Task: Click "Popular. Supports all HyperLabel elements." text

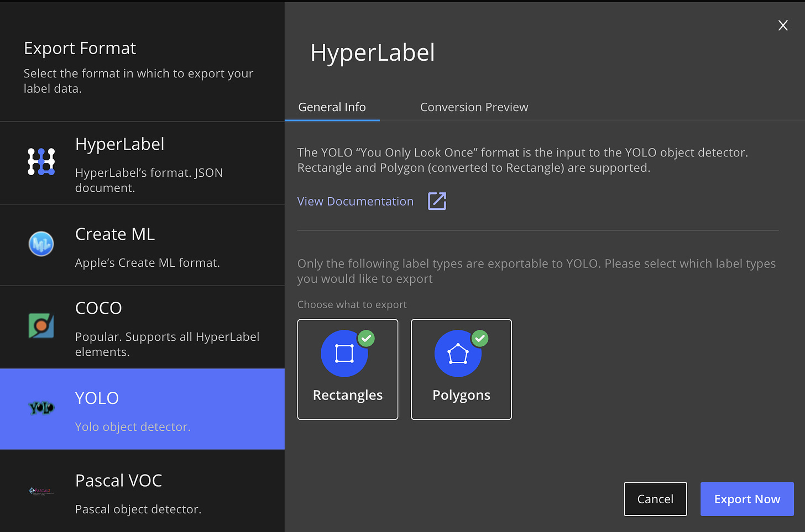Action: (168, 344)
